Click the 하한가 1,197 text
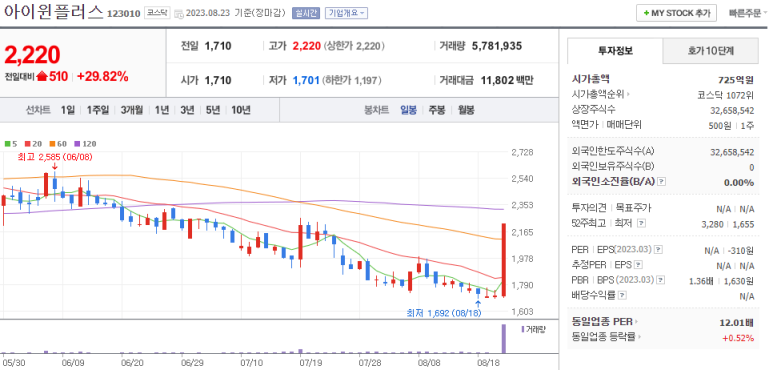 (x=351, y=80)
